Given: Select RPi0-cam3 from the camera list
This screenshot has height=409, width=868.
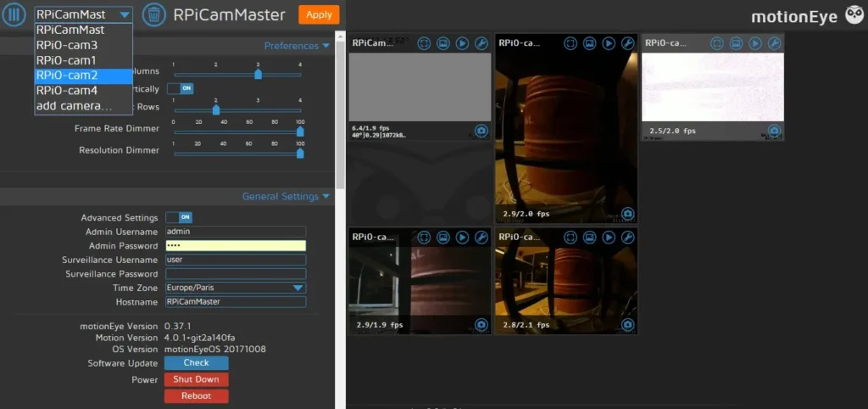Looking at the screenshot, I should point(84,45).
